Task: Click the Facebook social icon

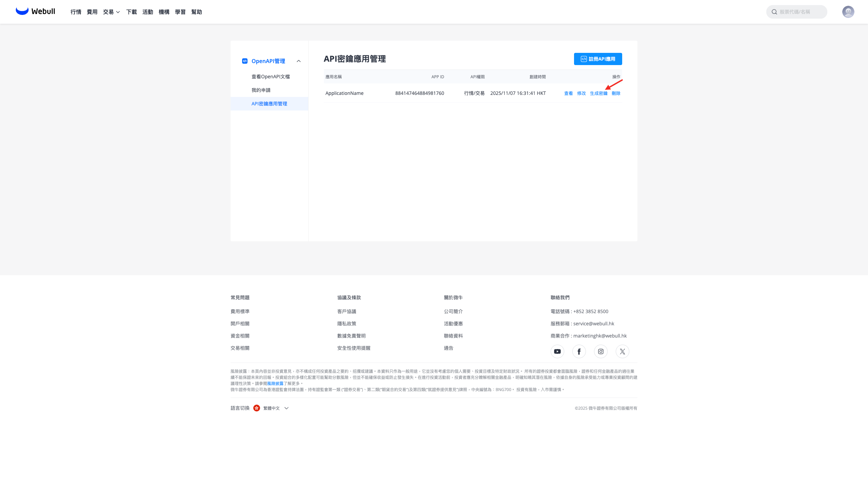Action: tap(579, 351)
